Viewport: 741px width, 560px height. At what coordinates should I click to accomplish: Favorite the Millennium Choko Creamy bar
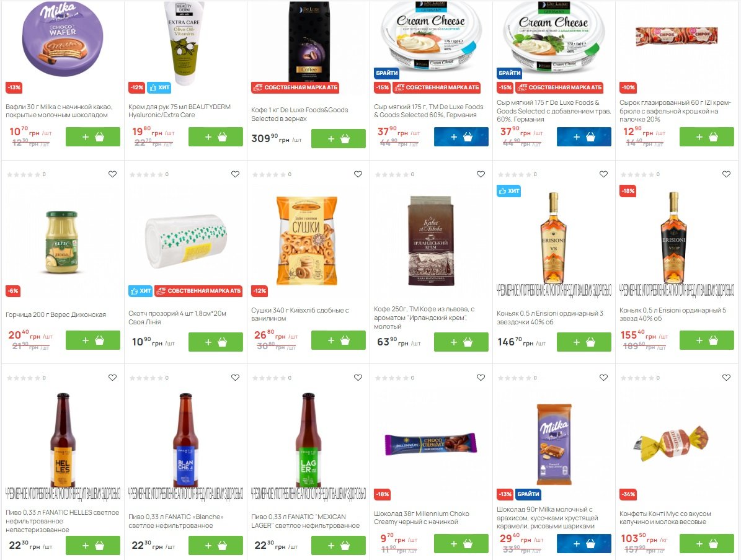tap(481, 378)
